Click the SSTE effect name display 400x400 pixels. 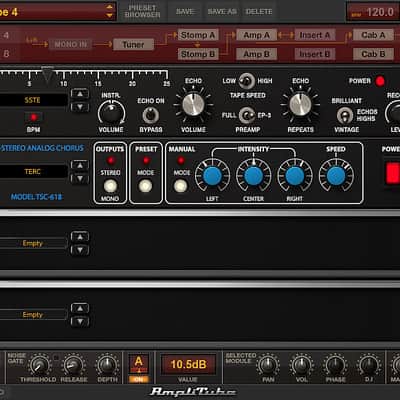tap(33, 100)
